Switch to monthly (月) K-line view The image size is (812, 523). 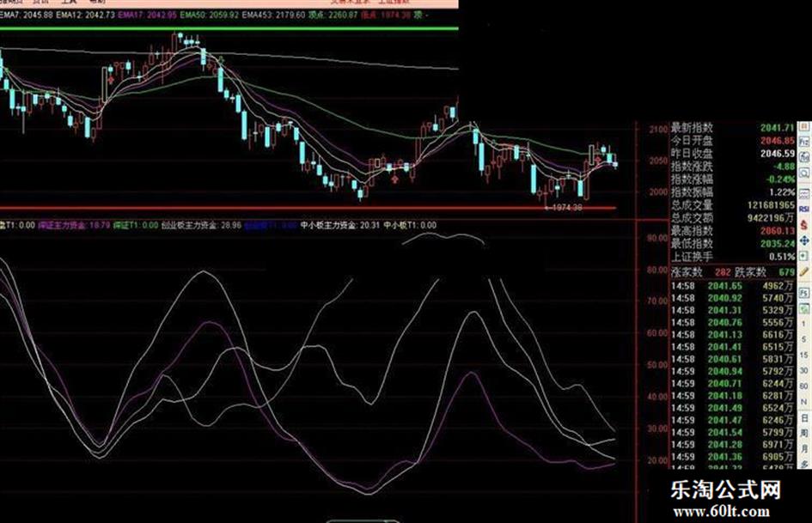pos(804,448)
